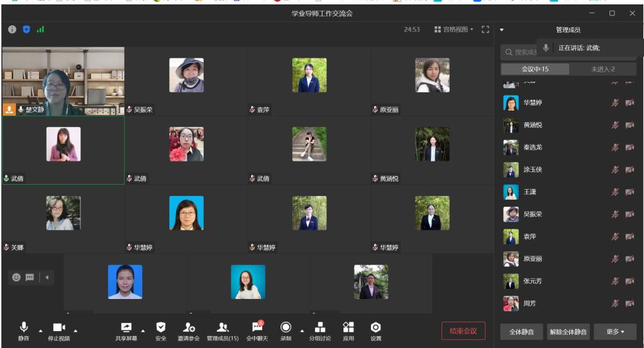Click the 结束会议 end meeting button
This screenshot has width=644, height=348.
click(x=464, y=331)
